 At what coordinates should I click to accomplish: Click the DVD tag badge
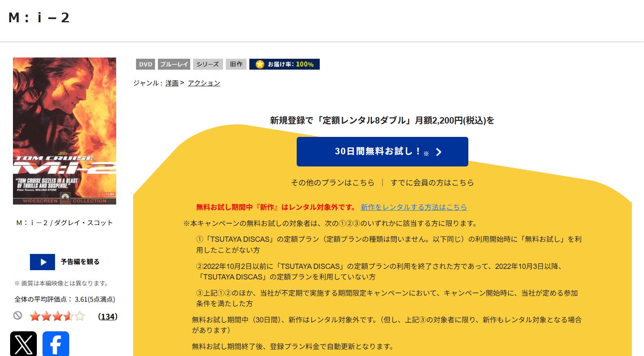pyautogui.click(x=146, y=64)
